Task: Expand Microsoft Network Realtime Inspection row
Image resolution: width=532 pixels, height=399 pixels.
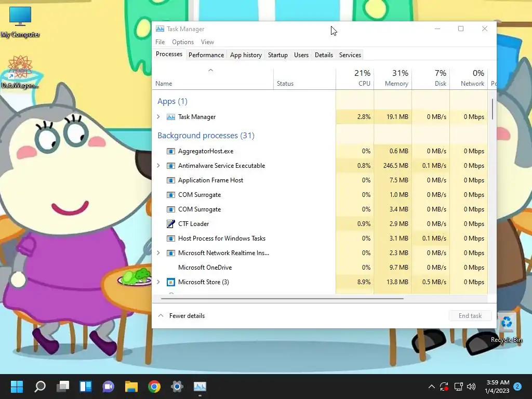Action: click(158, 253)
